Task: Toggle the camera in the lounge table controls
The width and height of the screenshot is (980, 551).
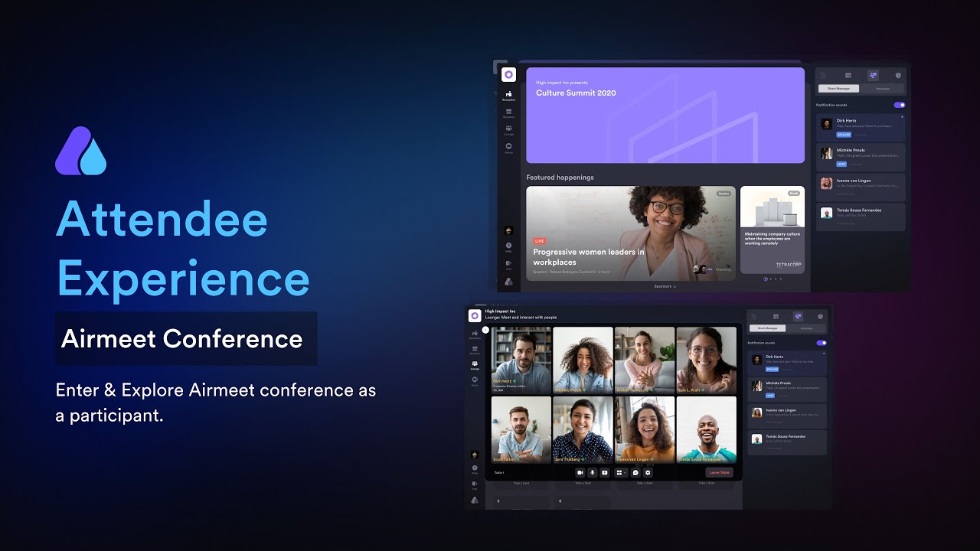Action: coord(580,473)
